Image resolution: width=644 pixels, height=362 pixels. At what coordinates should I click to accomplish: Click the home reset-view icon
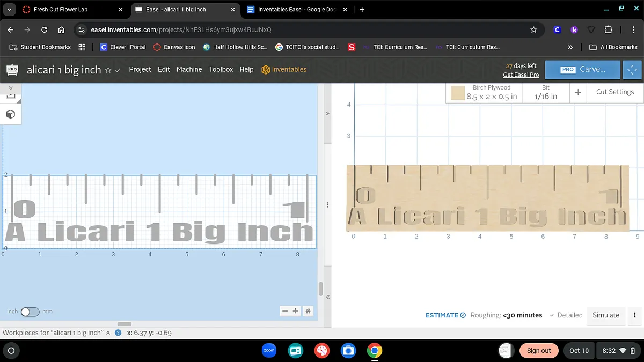click(x=308, y=311)
